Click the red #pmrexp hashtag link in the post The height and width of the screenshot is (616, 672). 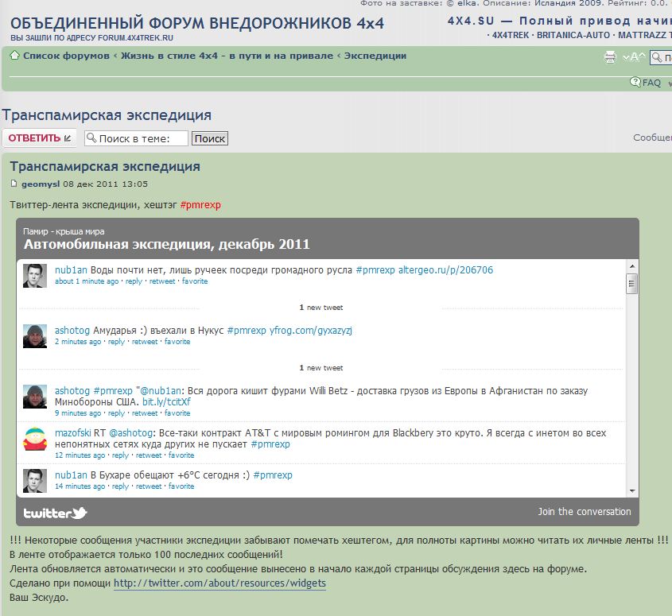pos(200,205)
